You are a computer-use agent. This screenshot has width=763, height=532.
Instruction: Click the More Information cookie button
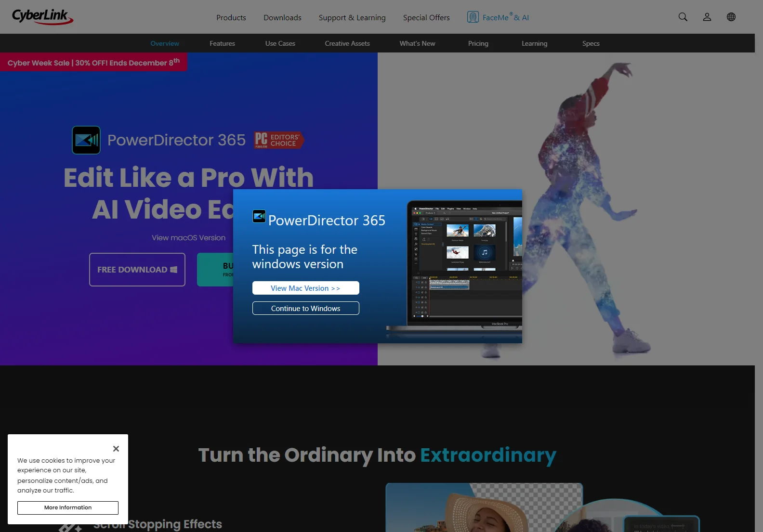point(68,507)
